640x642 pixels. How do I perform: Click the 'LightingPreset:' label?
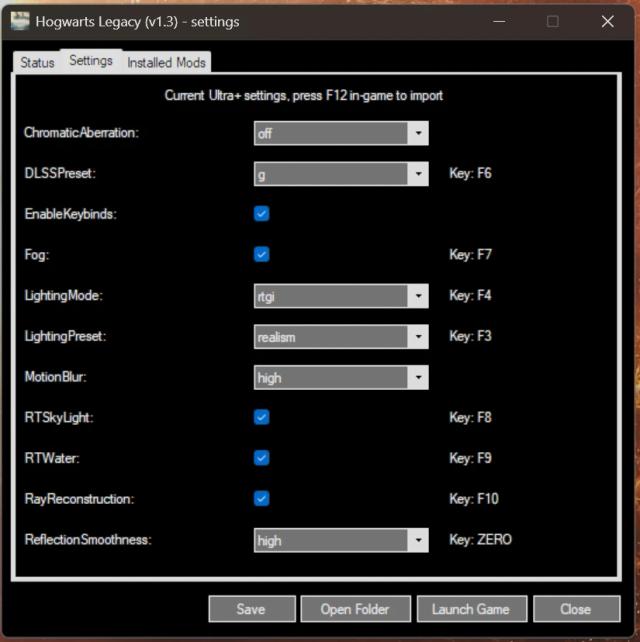[66, 336]
